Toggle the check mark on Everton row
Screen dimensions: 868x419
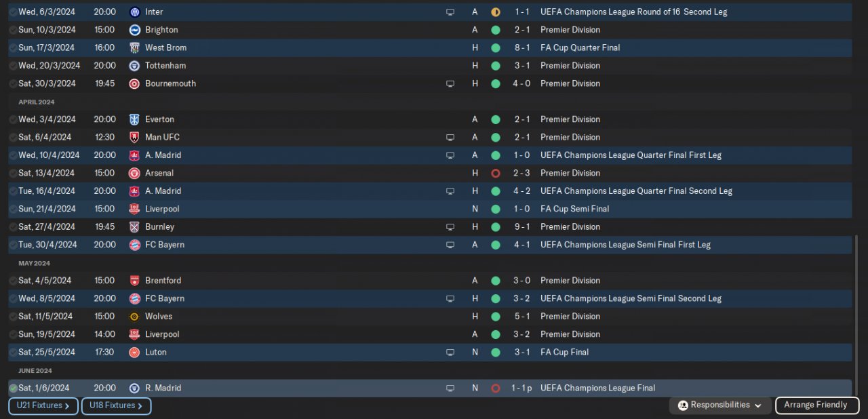point(13,119)
